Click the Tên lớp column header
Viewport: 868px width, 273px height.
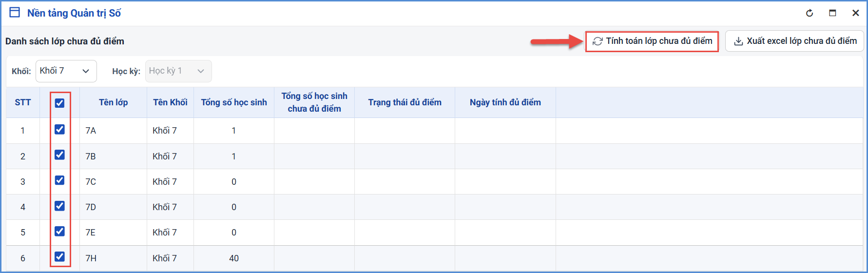pos(113,102)
